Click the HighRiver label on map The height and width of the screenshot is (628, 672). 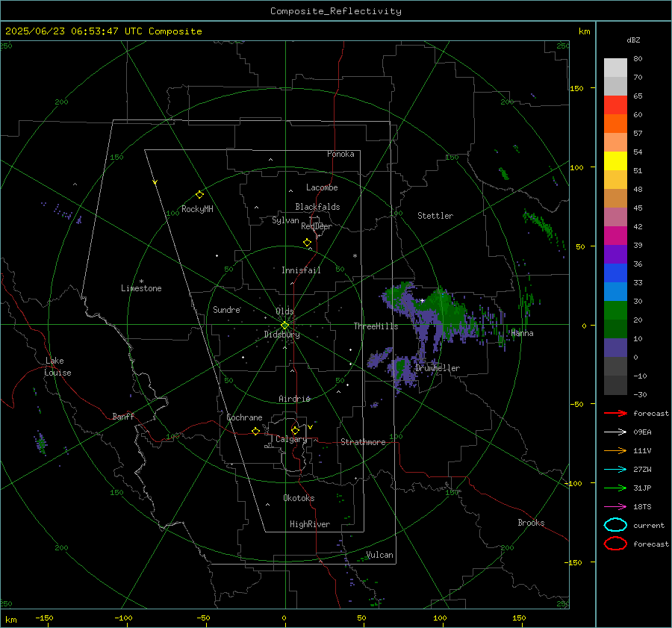click(310, 524)
